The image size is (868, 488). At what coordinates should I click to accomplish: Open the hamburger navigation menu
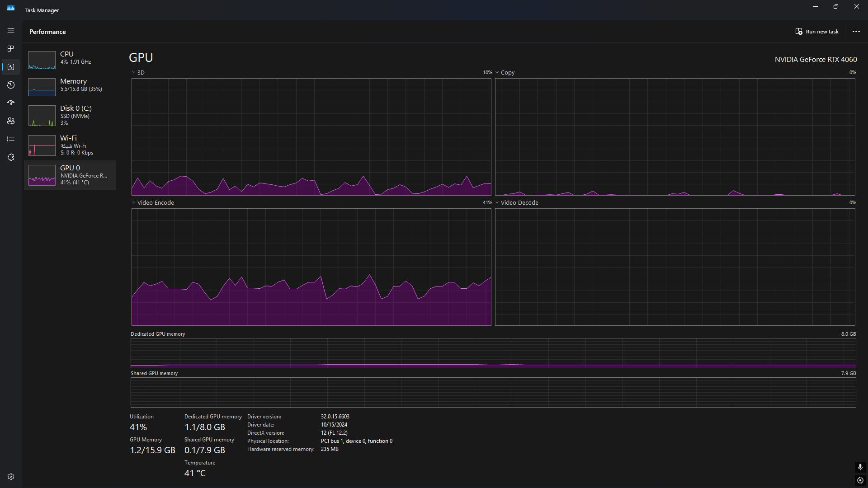point(11,31)
